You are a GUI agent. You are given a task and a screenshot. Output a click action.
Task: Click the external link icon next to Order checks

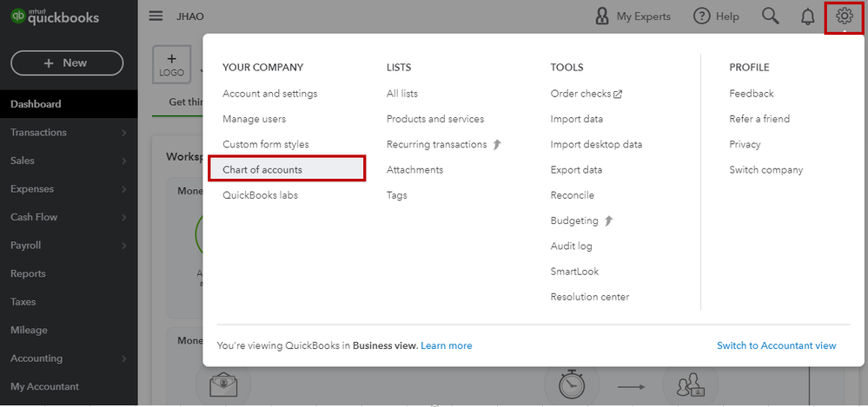click(x=618, y=94)
